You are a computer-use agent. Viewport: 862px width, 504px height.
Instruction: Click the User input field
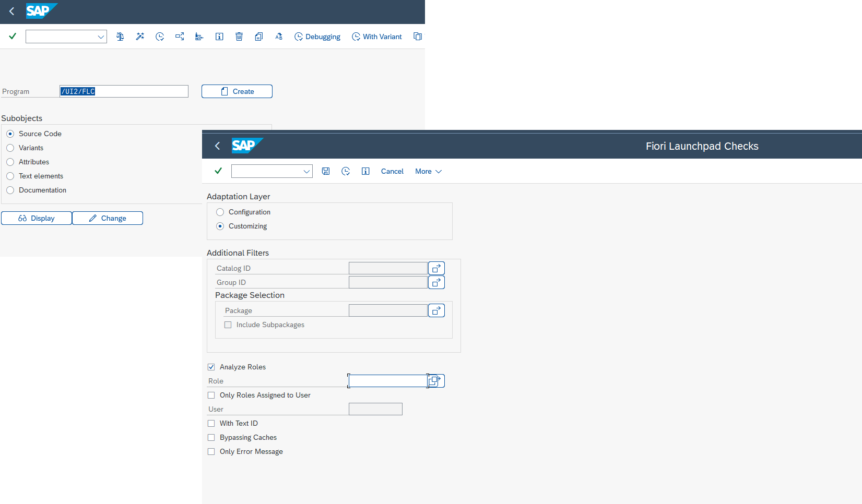point(375,409)
